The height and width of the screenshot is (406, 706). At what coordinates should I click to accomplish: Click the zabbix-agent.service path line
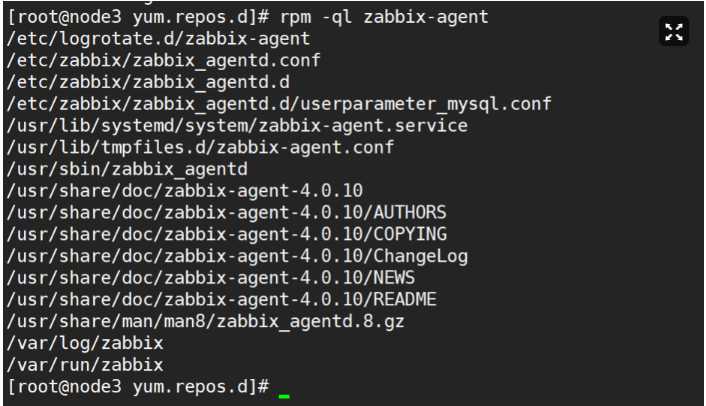237,126
